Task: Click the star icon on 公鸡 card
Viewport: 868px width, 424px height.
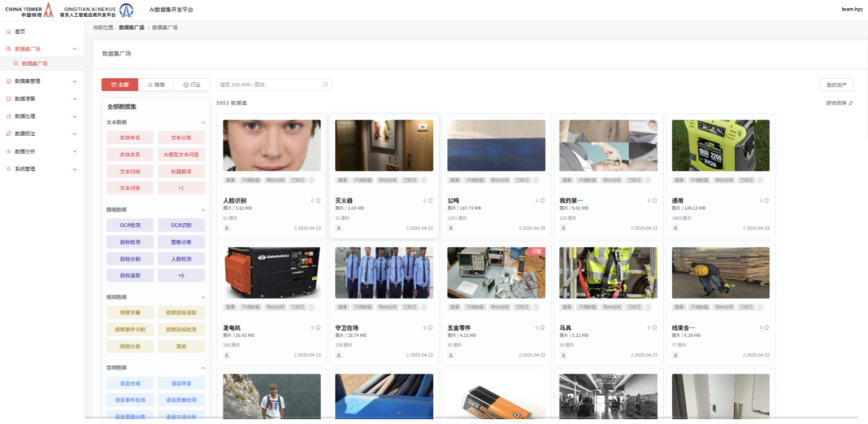Action: point(542,200)
